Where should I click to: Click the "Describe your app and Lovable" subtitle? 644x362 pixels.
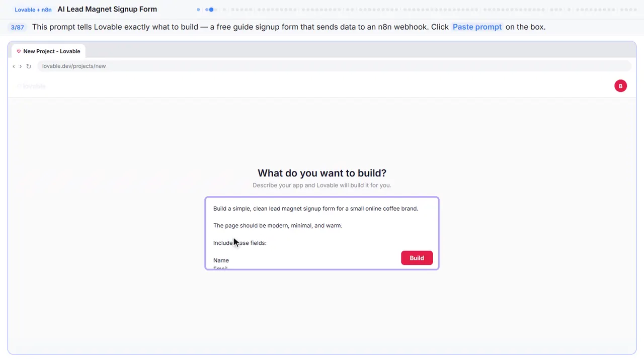(x=322, y=185)
